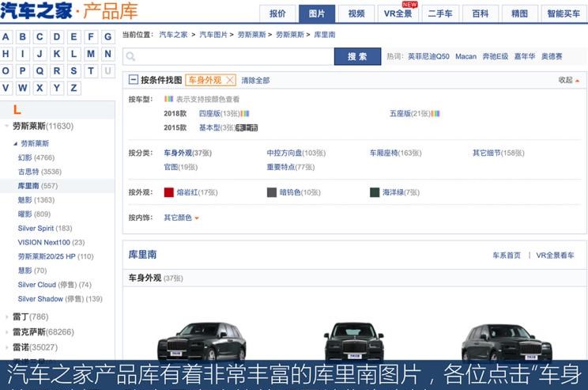Collapse filter panel via 收起

pyautogui.click(x=568, y=80)
